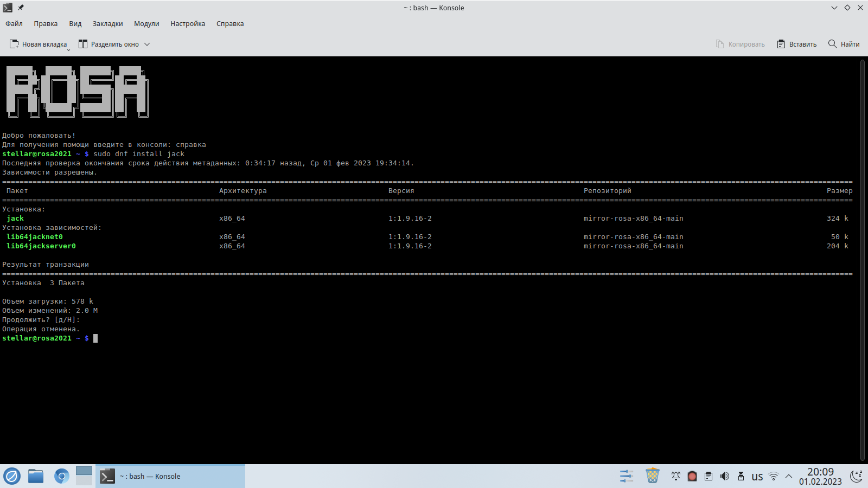
Task: Open the Закладки menu
Action: tap(108, 24)
